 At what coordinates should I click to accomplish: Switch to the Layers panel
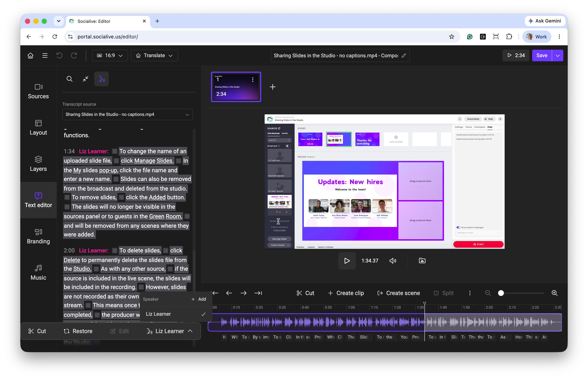click(x=38, y=164)
